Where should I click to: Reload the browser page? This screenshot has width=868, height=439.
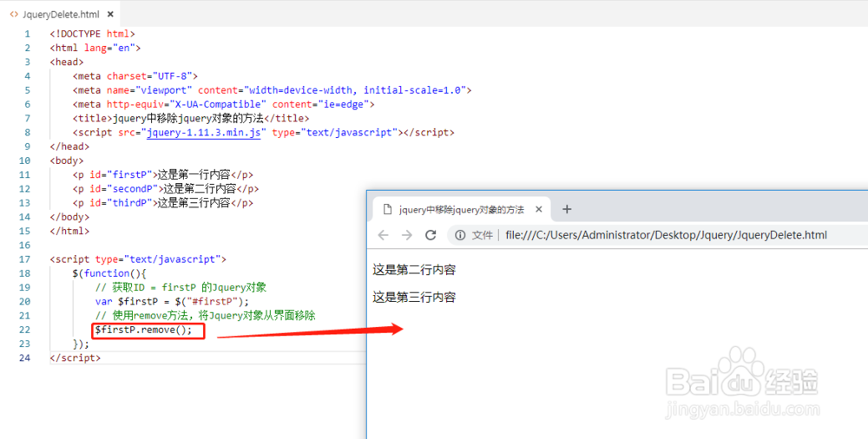click(x=431, y=235)
